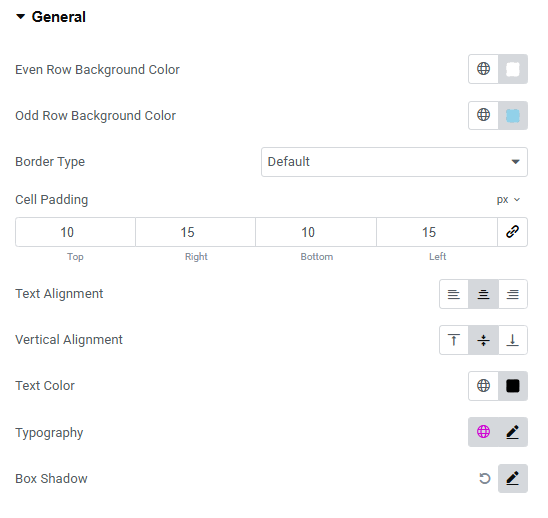Change Cell Padding px unit selector
548x518 pixels.
click(509, 200)
